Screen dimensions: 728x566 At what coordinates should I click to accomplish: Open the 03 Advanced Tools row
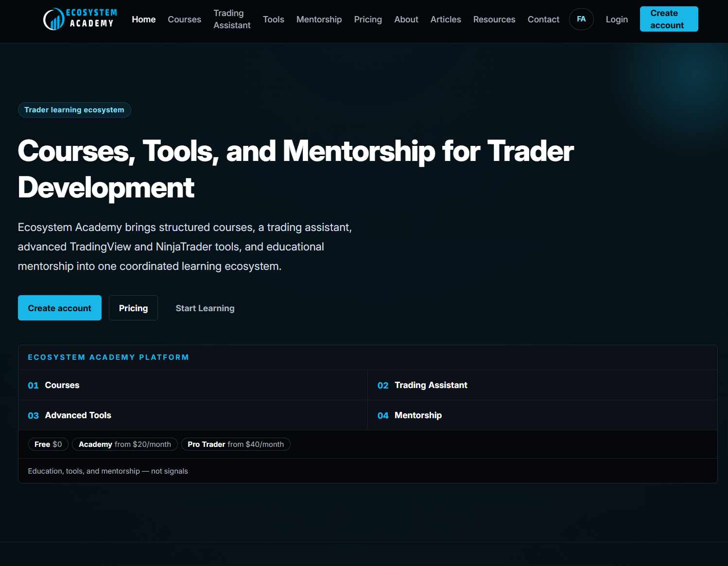[193, 415]
